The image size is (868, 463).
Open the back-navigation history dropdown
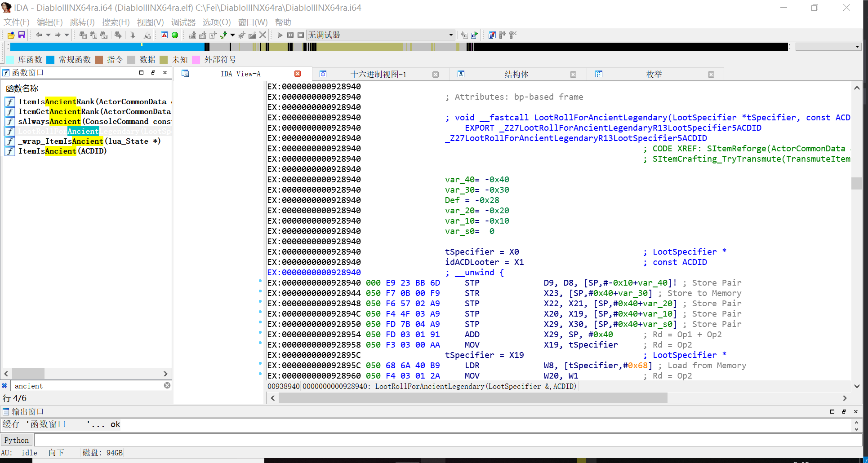tap(48, 35)
